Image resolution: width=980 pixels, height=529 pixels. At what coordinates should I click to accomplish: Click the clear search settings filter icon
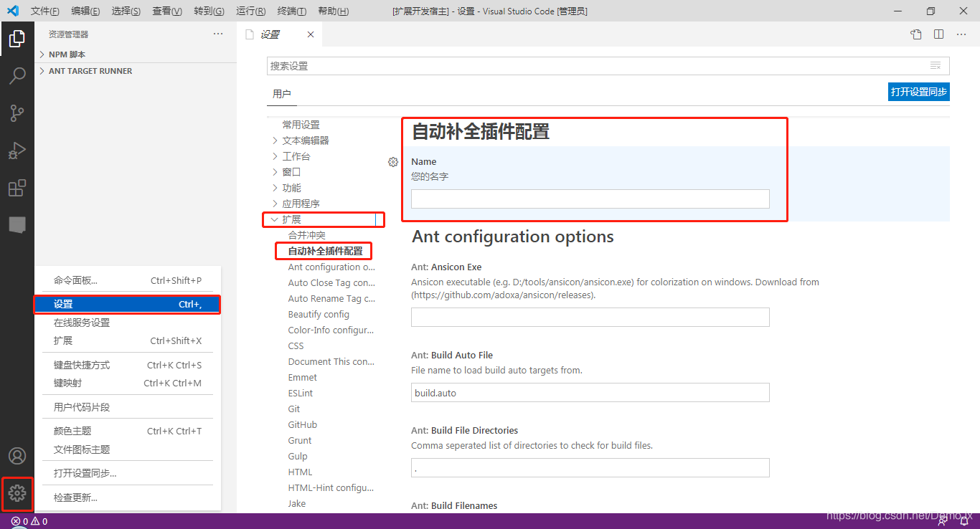click(x=936, y=66)
